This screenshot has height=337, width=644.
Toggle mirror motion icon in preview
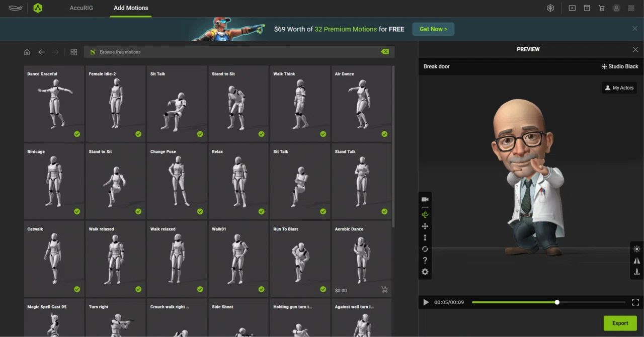637,261
